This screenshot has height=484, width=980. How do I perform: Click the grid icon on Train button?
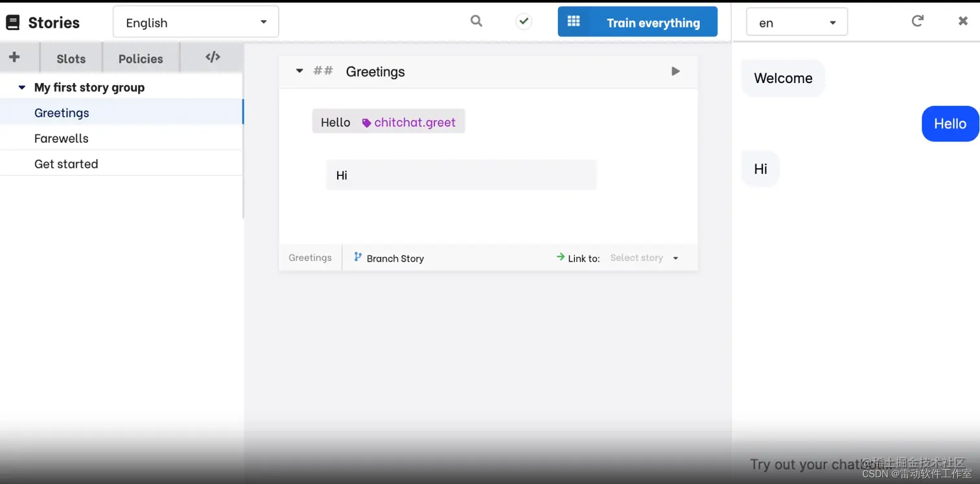click(x=574, y=21)
